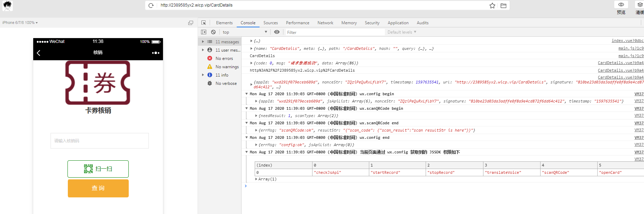The image size is (644, 214).
Task: Open the Default levels dropdown
Action: [402, 32]
